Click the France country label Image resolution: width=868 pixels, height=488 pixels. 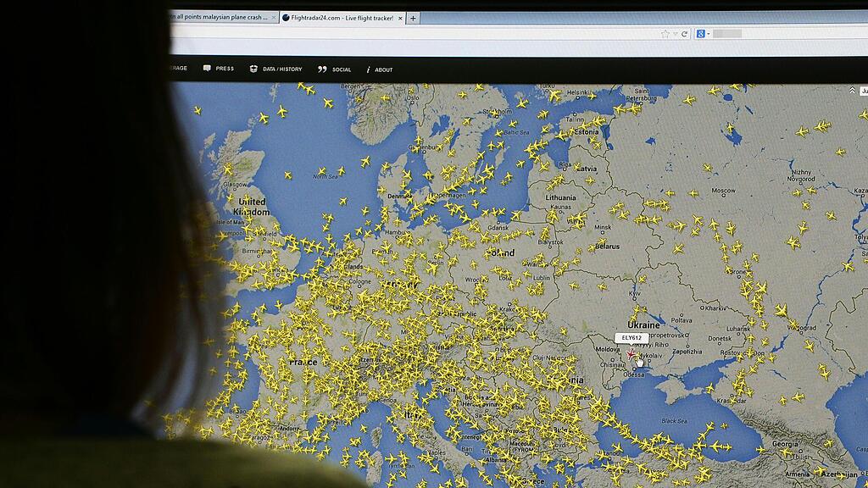pyautogui.click(x=303, y=363)
